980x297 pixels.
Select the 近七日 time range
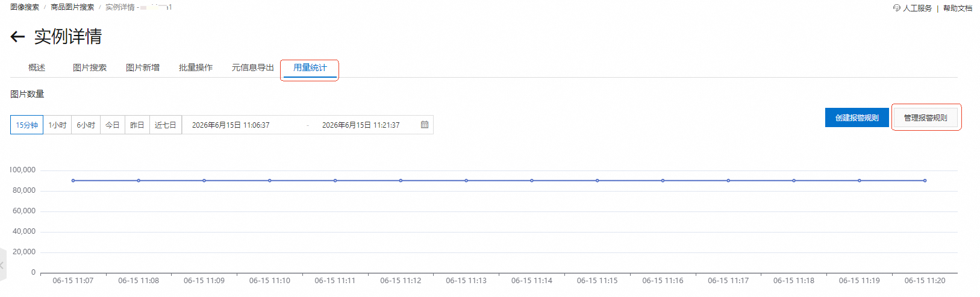click(166, 125)
